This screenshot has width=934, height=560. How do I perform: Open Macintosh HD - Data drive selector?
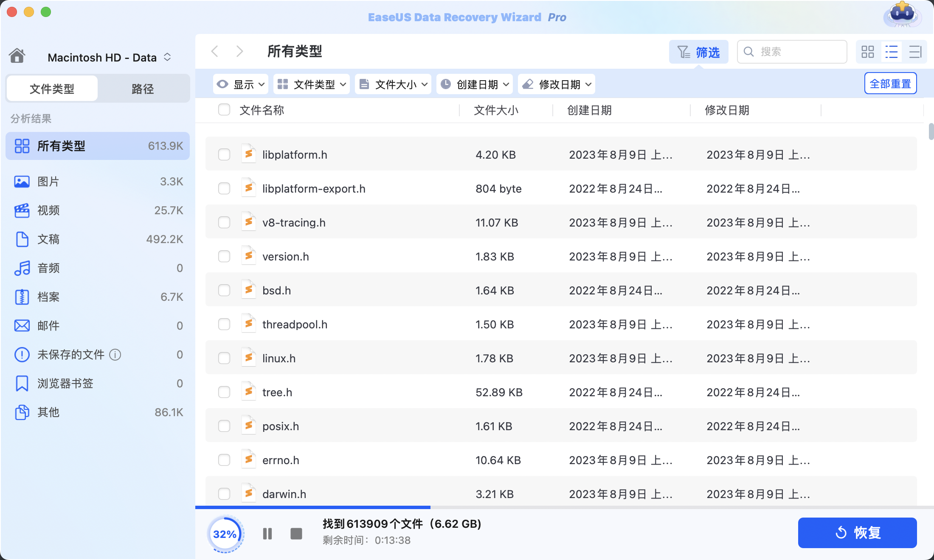[x=109, y=57]
